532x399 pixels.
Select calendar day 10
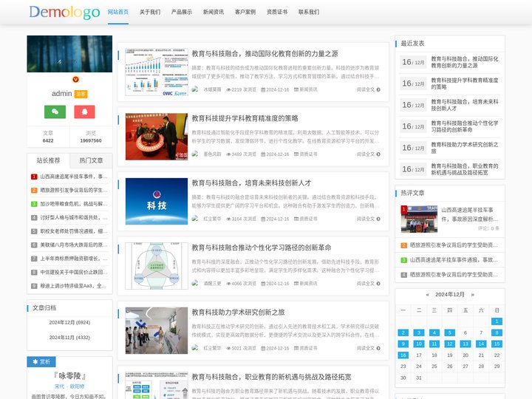(419, 344)
